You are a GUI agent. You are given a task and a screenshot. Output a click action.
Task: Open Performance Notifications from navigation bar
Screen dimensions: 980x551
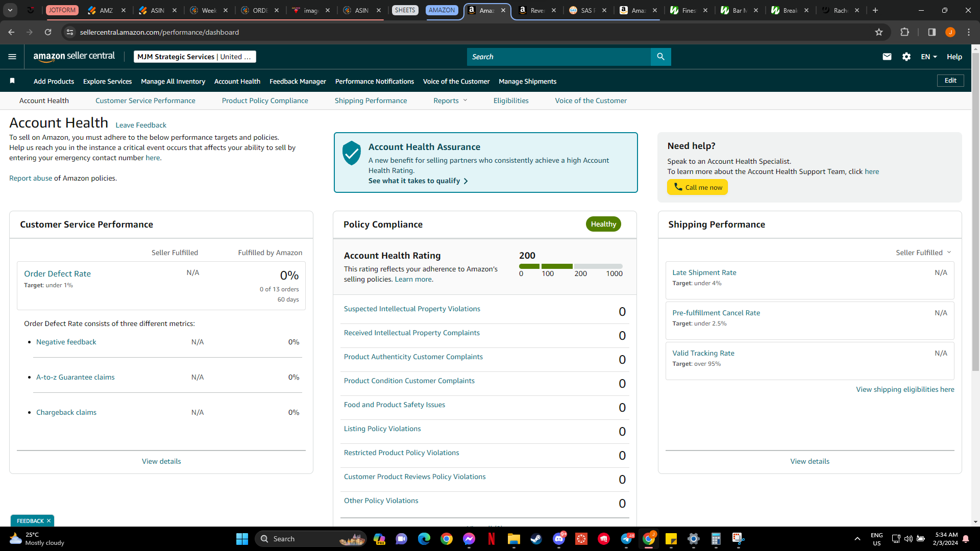[x=375, y=81]
